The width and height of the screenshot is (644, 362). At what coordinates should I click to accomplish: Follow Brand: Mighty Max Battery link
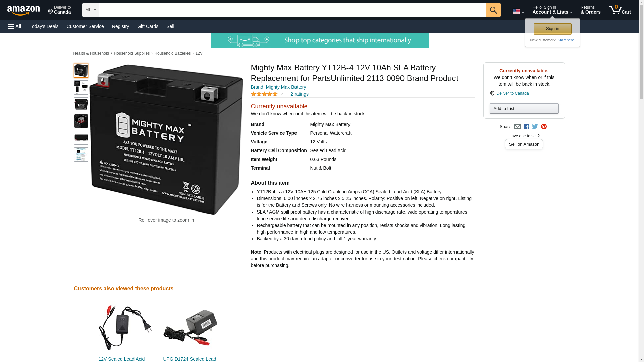pos(278,87)
